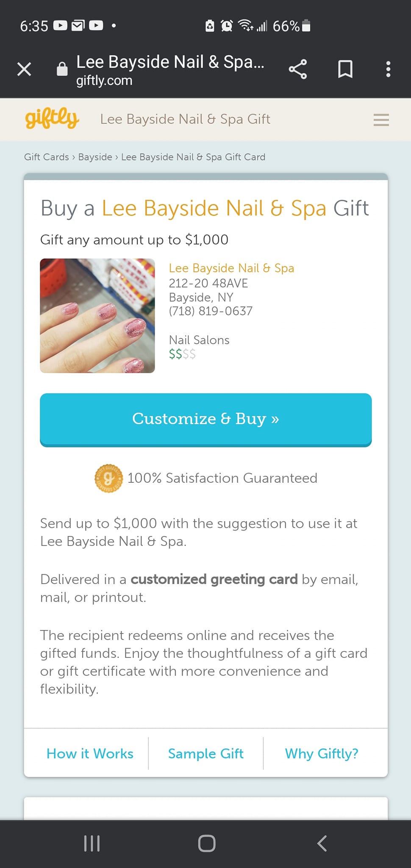The width and height of the screenshot is (411, 868).
Task: Close the browser tab with the X icon
Action: click(x=24, y=69)
